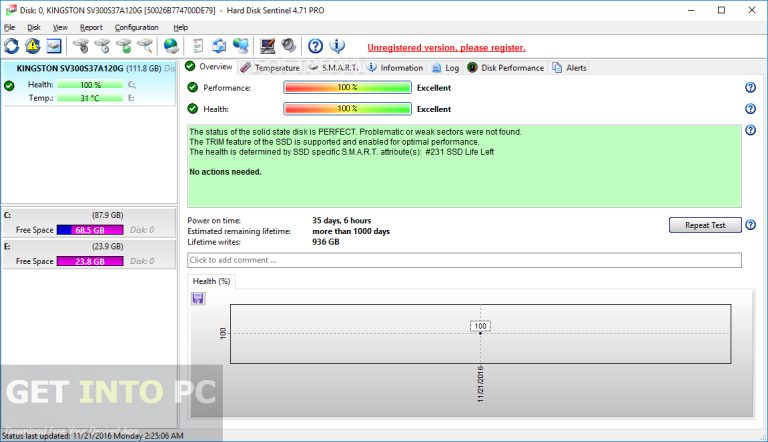Open the Report menu
This screenshot has width=768, height=442.
click(91, 27)
